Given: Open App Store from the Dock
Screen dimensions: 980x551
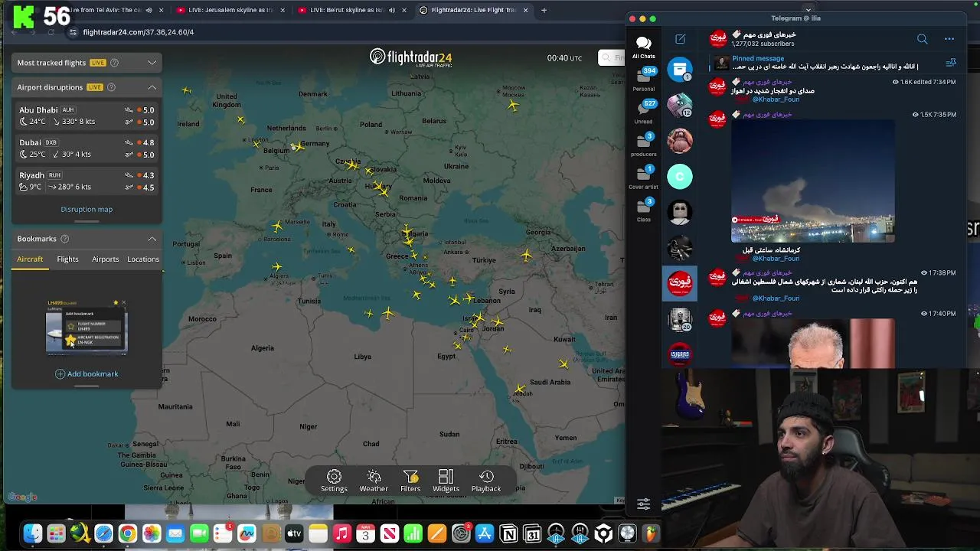Looking at the screenshot, I should click(x=485, y=533).
